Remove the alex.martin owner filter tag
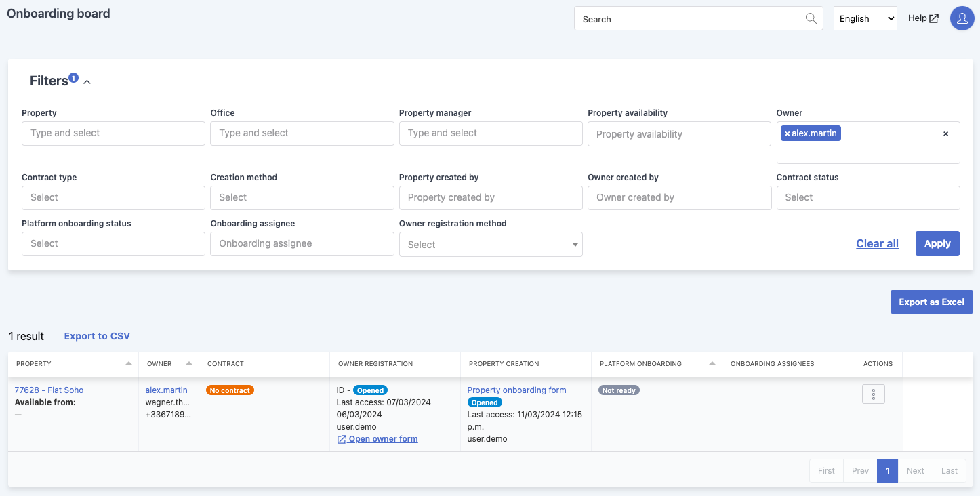Screen dimensions: 980x496 coord(787,133)
